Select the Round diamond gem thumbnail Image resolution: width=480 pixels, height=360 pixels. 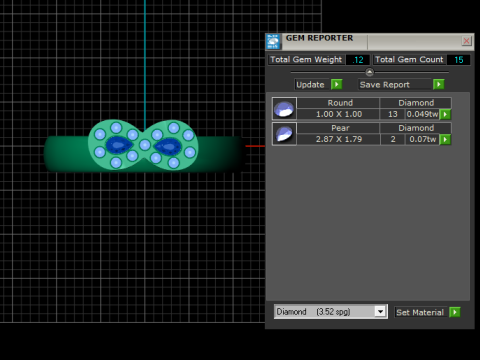[284, 109]
